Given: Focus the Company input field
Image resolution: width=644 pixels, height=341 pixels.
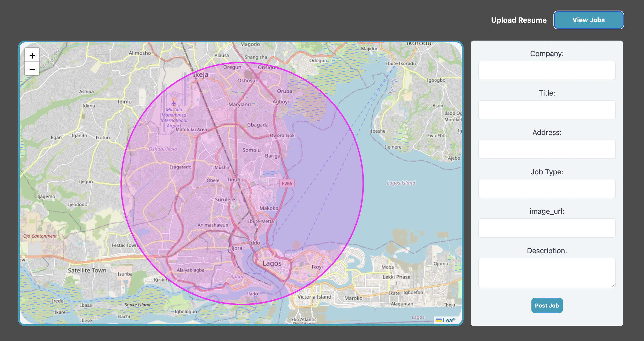Looking at the screenshot, I should coord(547,70).
